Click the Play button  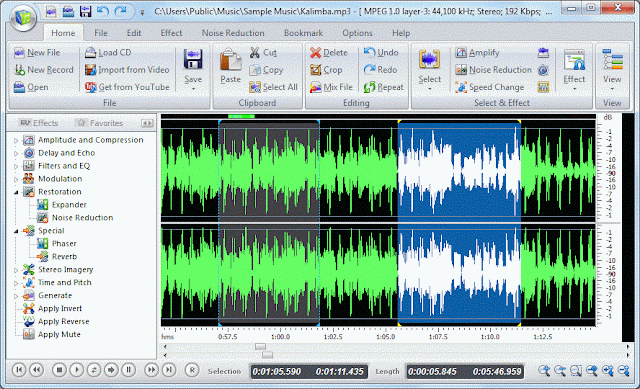76,370
